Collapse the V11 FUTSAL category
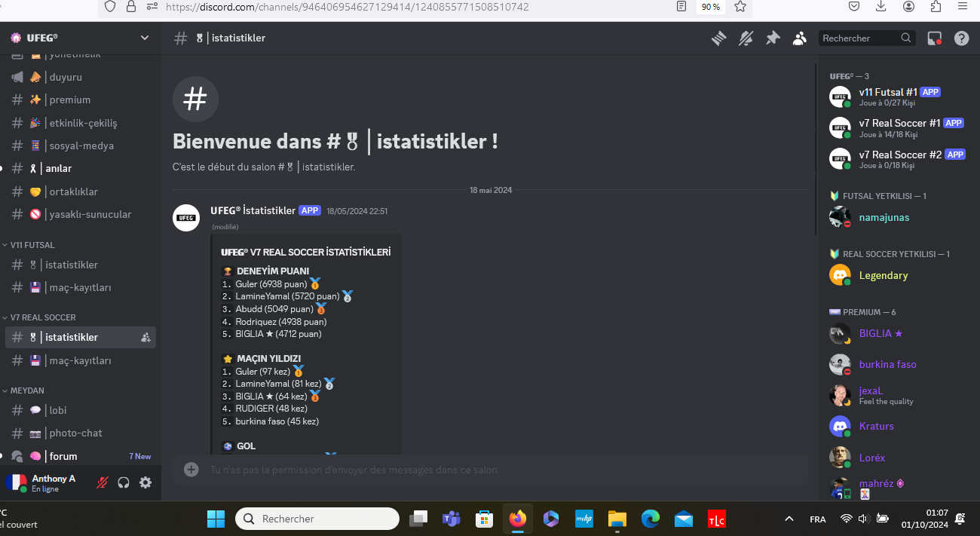 [x=32, y=245]
